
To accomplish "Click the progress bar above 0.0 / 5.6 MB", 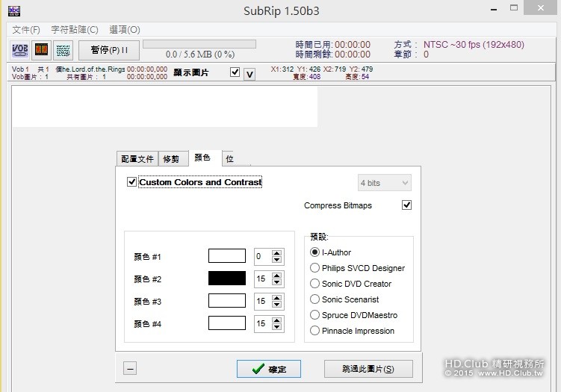I will click(x=199, y=44).
